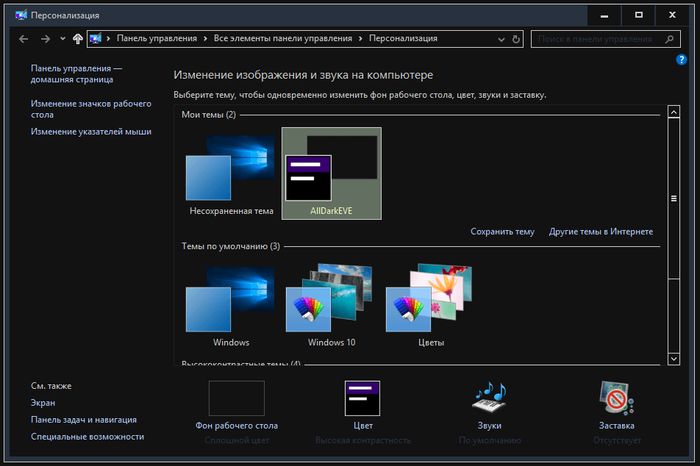700x466 pixels.
Task: Choose the Windows 10 theme icon
Action: (x=330, y=300)
